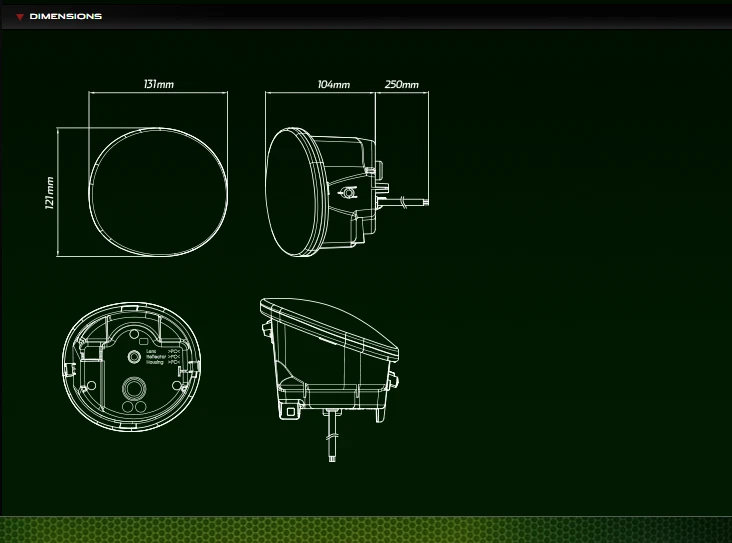Click the round lens face in the side view

pyautogui.click(x=297, y=190)
